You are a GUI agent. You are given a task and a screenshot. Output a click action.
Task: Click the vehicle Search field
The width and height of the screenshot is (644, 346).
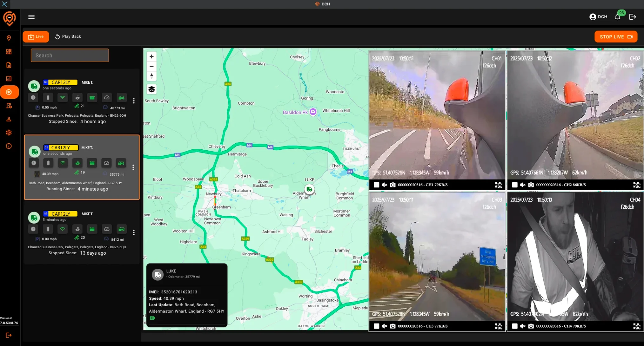tap(70, 55)
